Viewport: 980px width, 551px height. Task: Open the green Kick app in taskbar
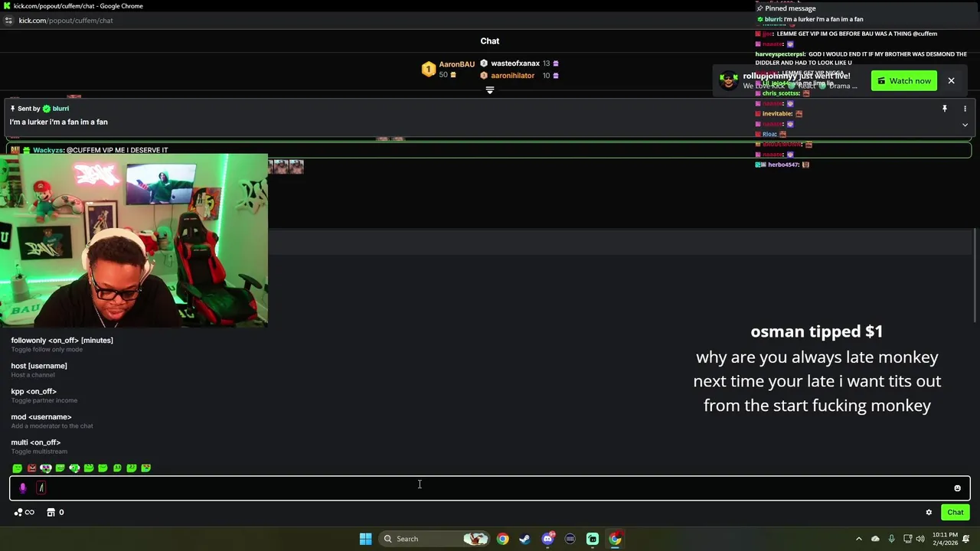click(593, 539)
